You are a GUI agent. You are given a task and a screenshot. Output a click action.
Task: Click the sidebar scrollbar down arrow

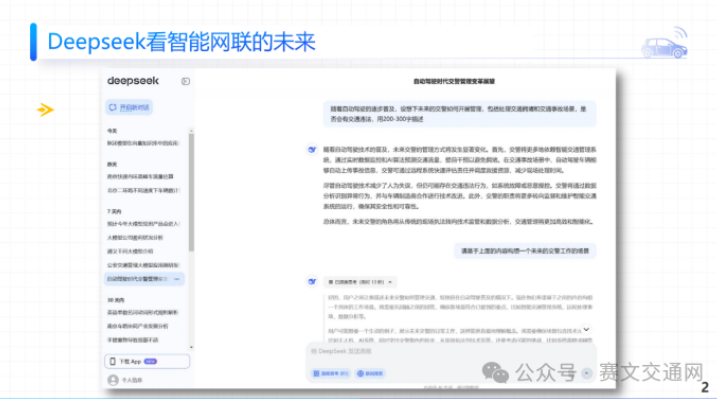[191, 347]
